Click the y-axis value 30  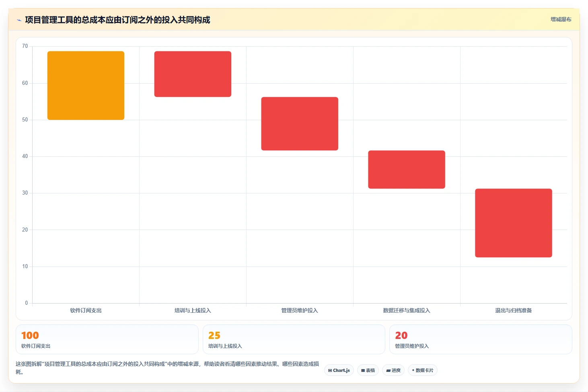coord(25,193)
